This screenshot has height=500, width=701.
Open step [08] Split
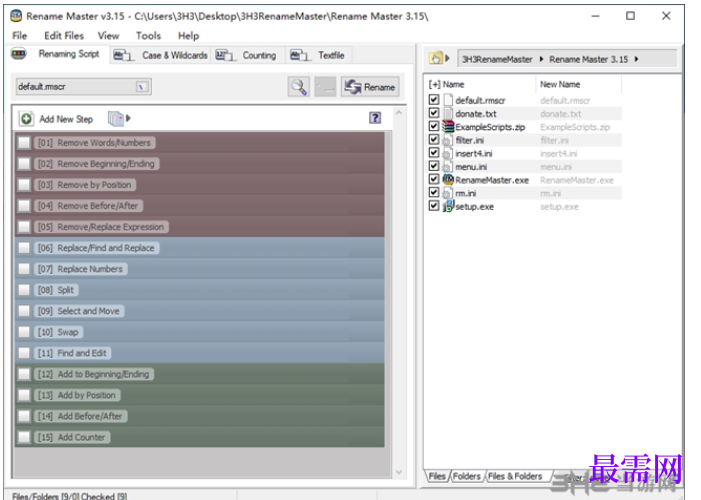tap(56, 290)
